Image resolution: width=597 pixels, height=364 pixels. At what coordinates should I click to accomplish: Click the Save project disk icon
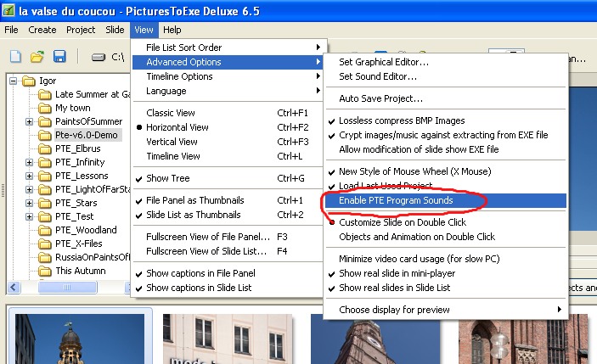tap(59, 57)
